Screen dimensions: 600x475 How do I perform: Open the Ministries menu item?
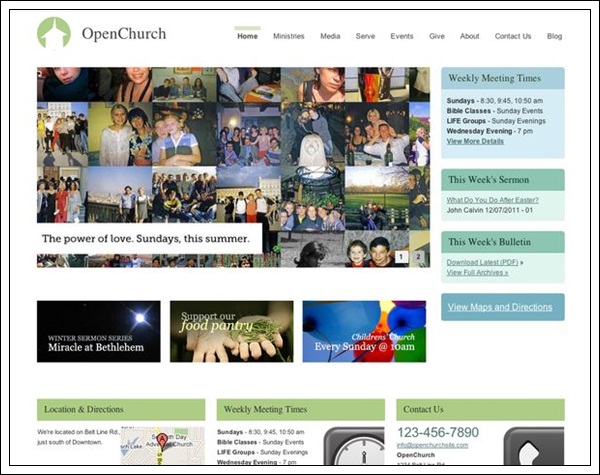tap(289, 36)
